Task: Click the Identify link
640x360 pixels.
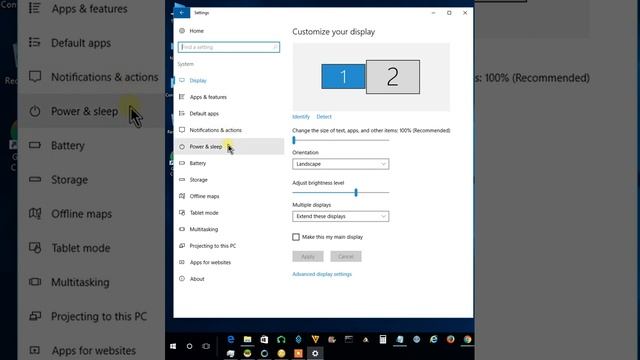Action: point(301,117)
